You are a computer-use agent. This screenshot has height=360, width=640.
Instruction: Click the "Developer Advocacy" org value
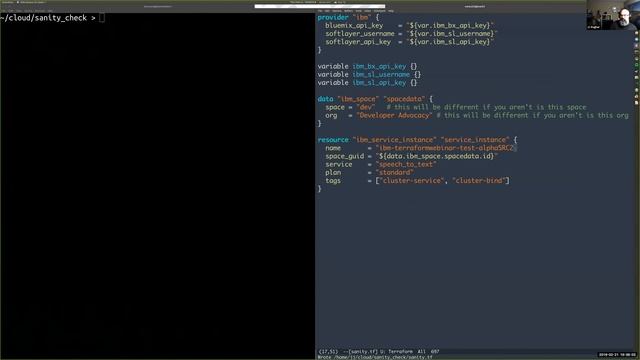[x=394, y=116]
